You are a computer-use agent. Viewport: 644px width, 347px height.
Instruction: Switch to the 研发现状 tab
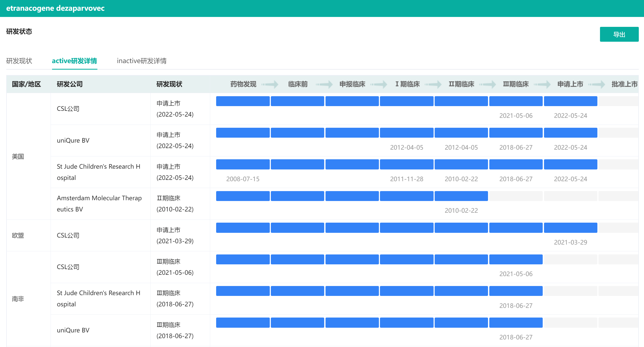(19, 61)
